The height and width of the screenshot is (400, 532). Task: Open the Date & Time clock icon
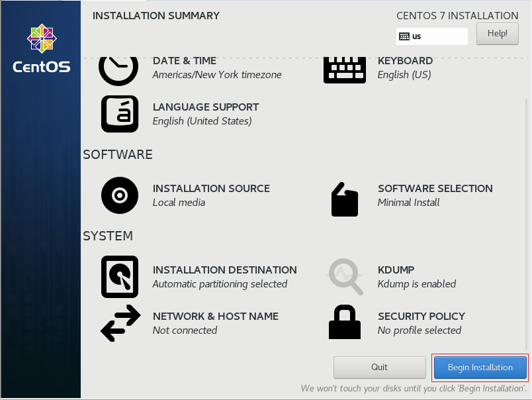tap(118, 72)
